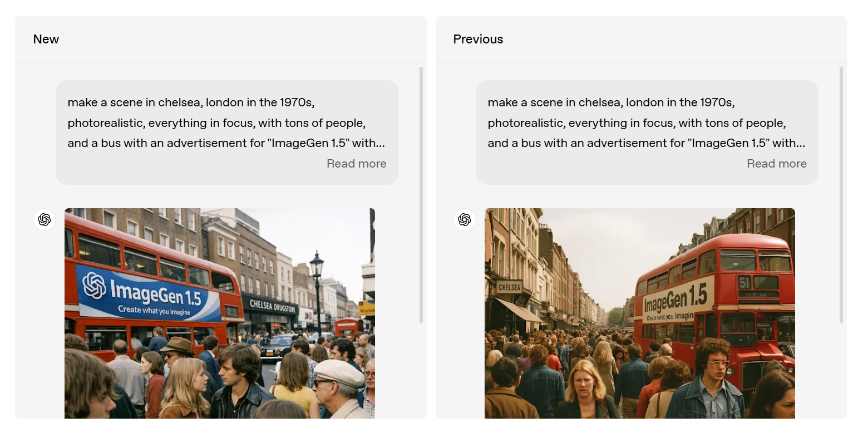The image size is (868, 442).
Task: Click the ImageGen 1.5 banner on Previous bus
Action: (677, 302)
